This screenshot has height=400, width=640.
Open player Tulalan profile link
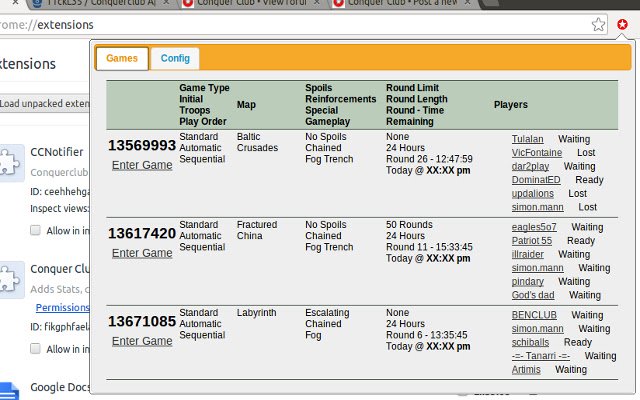(527, 139)
